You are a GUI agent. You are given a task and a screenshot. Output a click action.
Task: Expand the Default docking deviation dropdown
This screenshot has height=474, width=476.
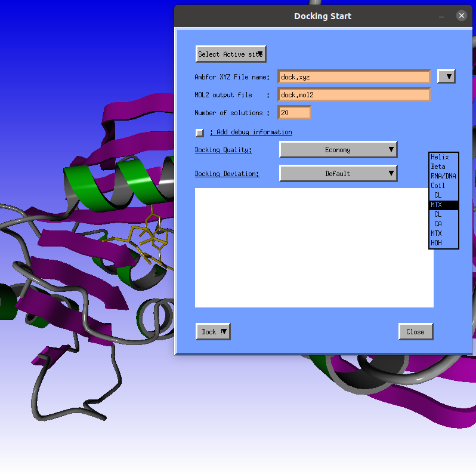coord(338,174)
